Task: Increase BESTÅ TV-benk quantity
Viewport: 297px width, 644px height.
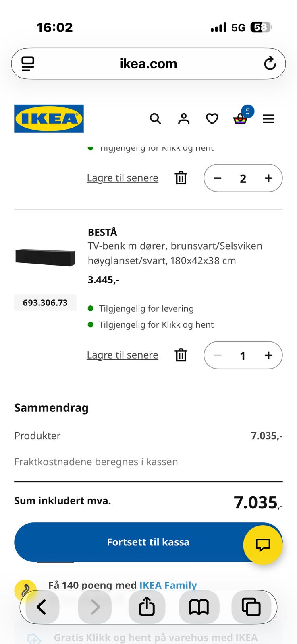Action: pyautogui.click(x=268, y=355)
